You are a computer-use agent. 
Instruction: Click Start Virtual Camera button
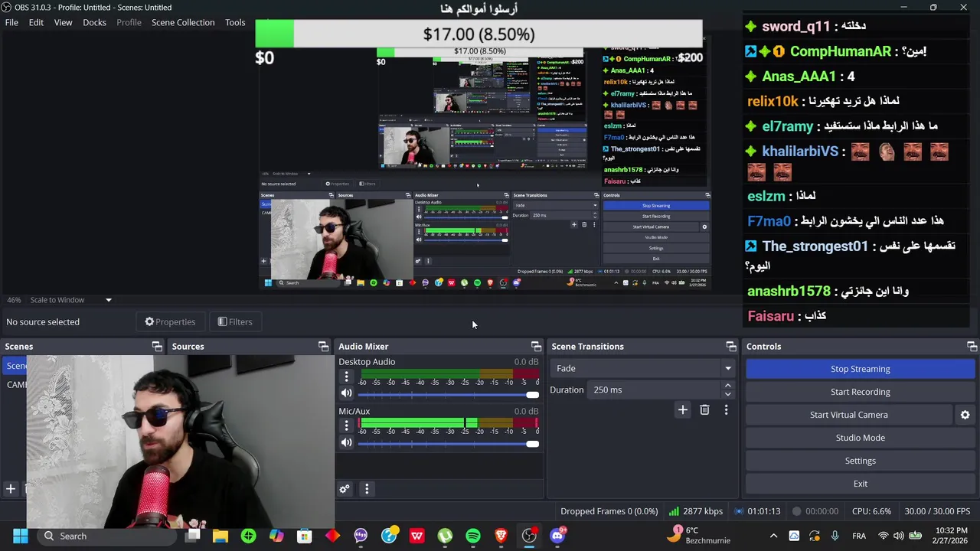849,415
